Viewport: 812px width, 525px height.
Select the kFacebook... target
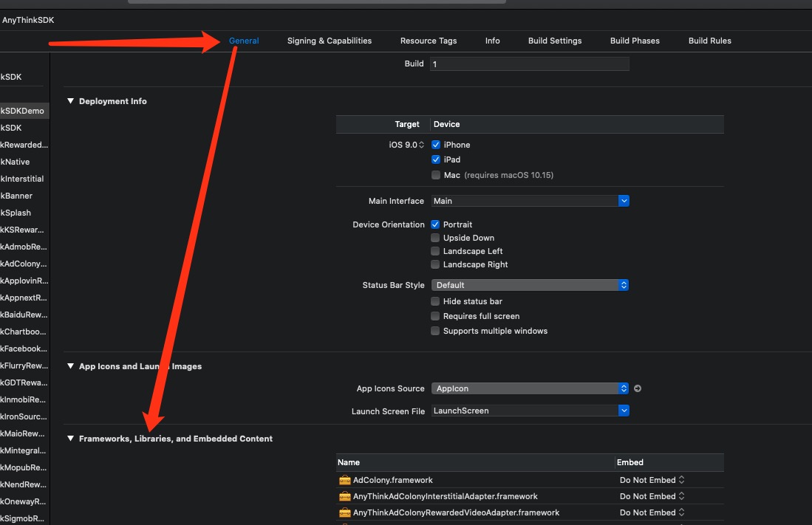24,349
